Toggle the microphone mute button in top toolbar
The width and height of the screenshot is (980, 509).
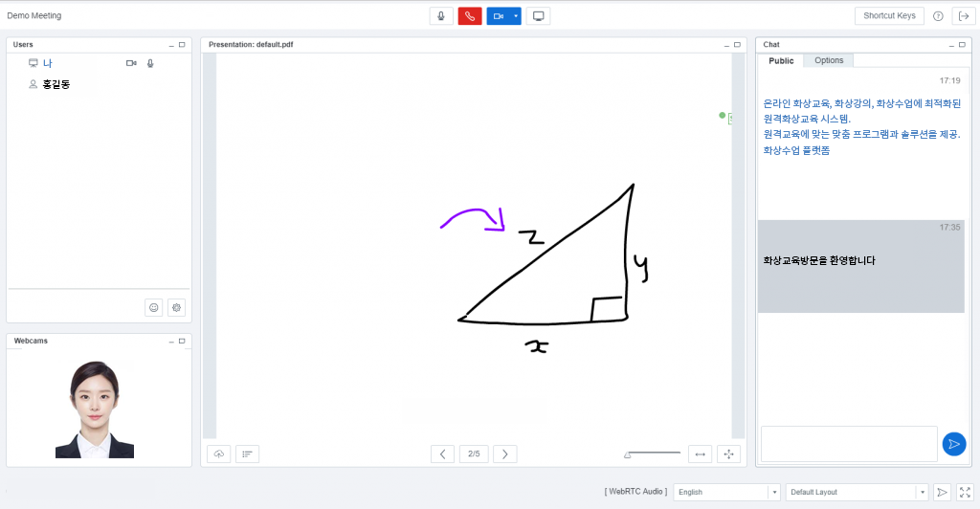click(x=441, y=16)
